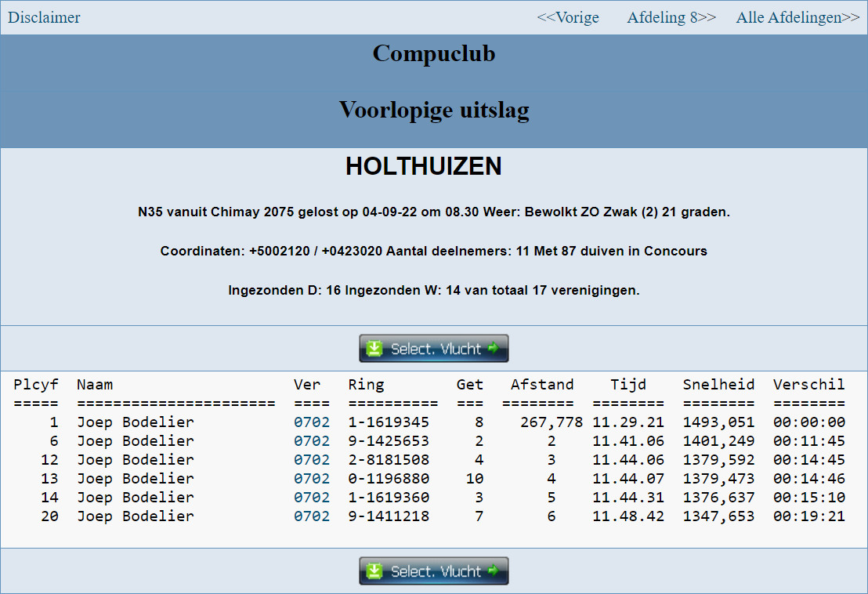Click green arrow icon on upper Select. Vlucht
This screenshot has height=594, width=868.
[493, 348]
